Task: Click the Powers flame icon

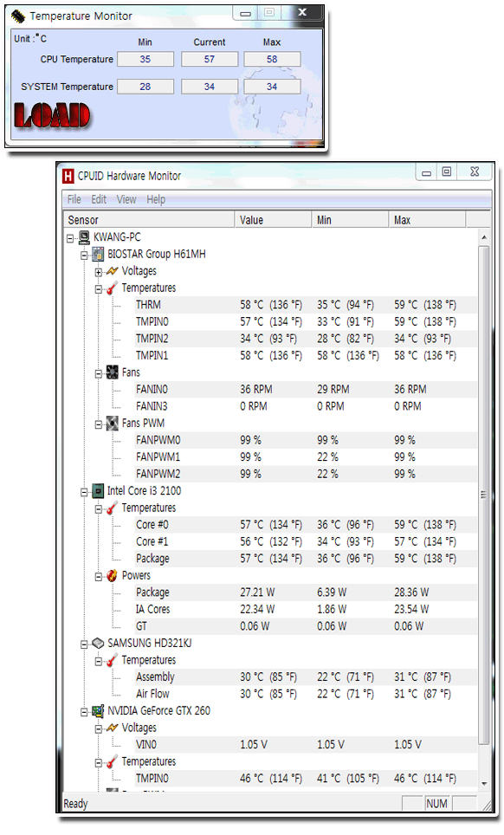Action: point(113,576)
